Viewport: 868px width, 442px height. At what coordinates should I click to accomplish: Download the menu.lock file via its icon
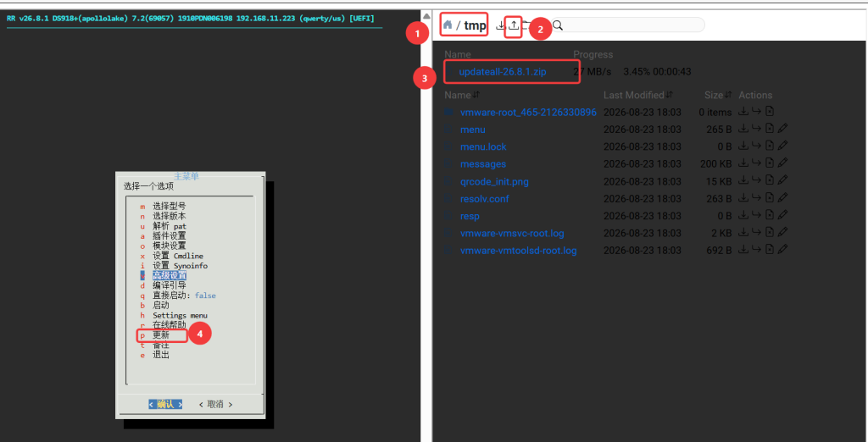pyautogui.click(x=743, y=146)
